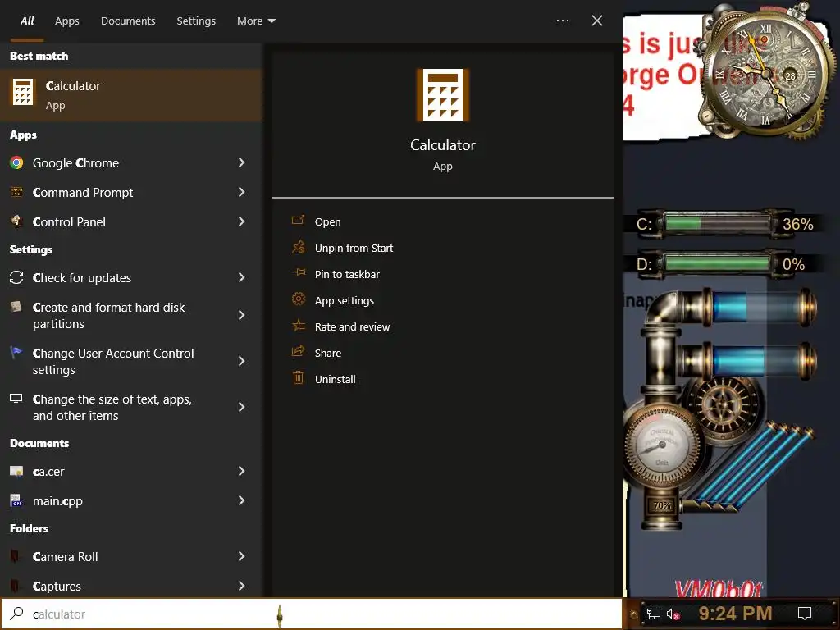This screenshot has height=630, width=840.
Task: Open the Calculator best match result
Action: click(x=130, y=95)
